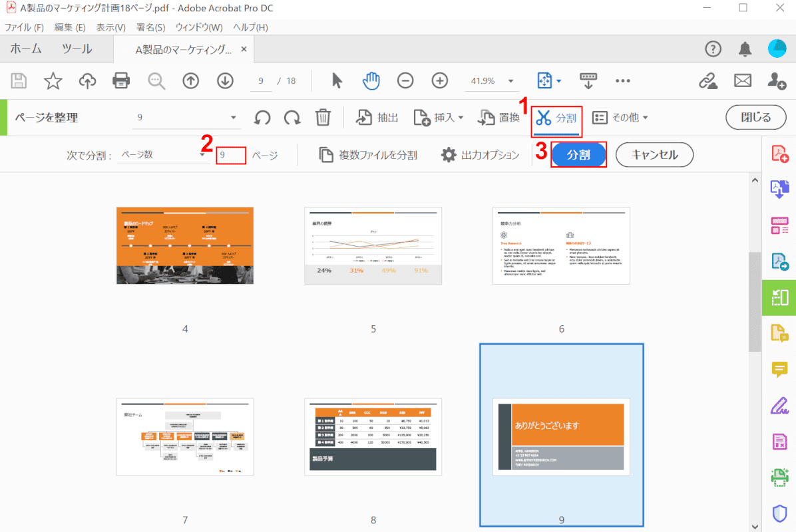Image resolution: width=796 pixels, height=532 pixels.
Task: Delete selected pages with trash icon
Action: [323, 118]
